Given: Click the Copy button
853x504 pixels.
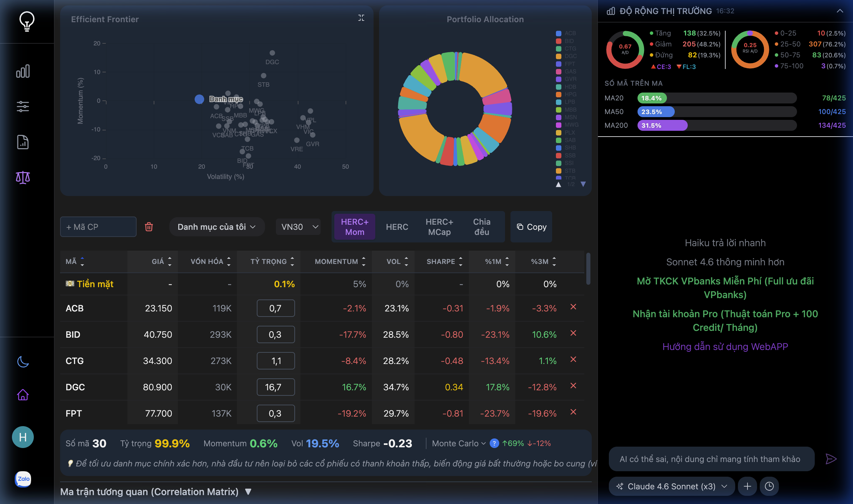Looking at the screenshot, I should point(531,227).
